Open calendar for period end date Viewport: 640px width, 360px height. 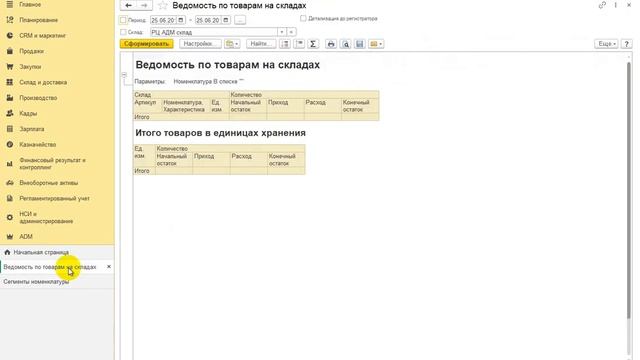tap(226, 20)
